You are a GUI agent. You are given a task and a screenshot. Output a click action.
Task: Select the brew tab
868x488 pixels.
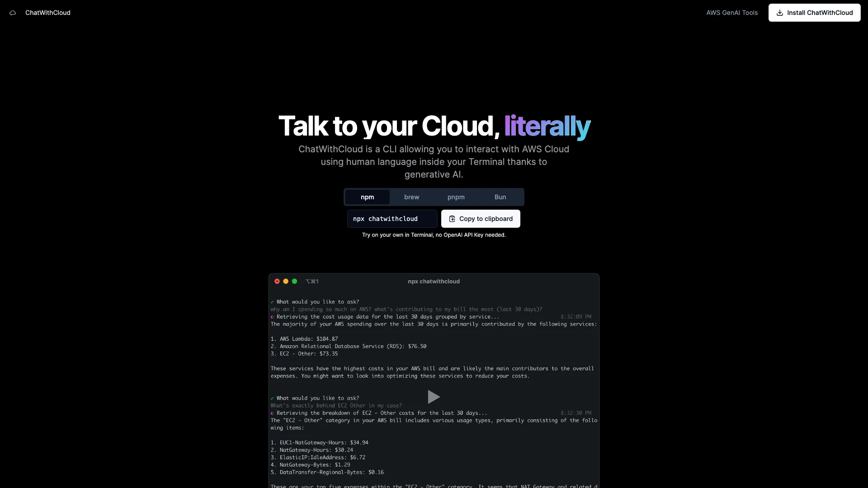click(x=411, y=197)
